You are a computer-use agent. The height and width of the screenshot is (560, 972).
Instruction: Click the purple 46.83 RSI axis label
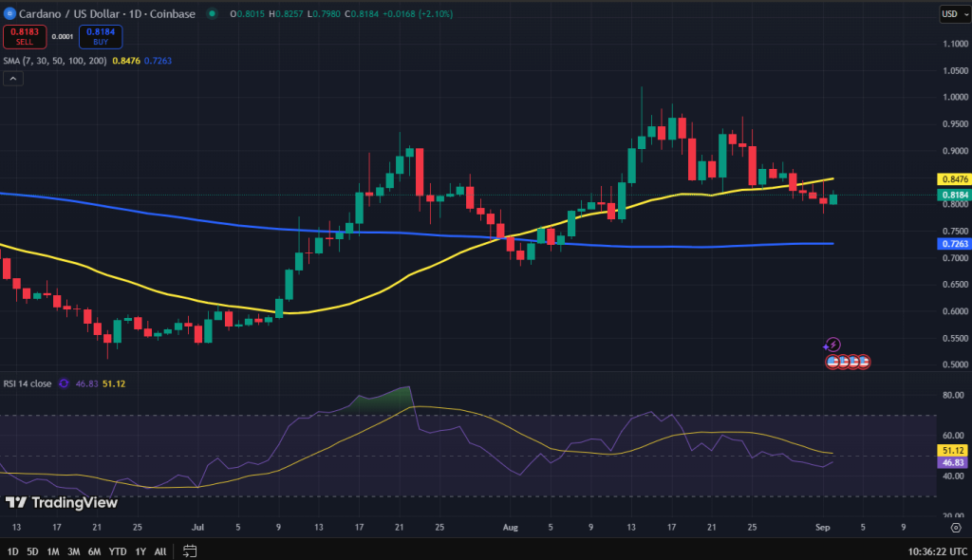coord(953,462)
